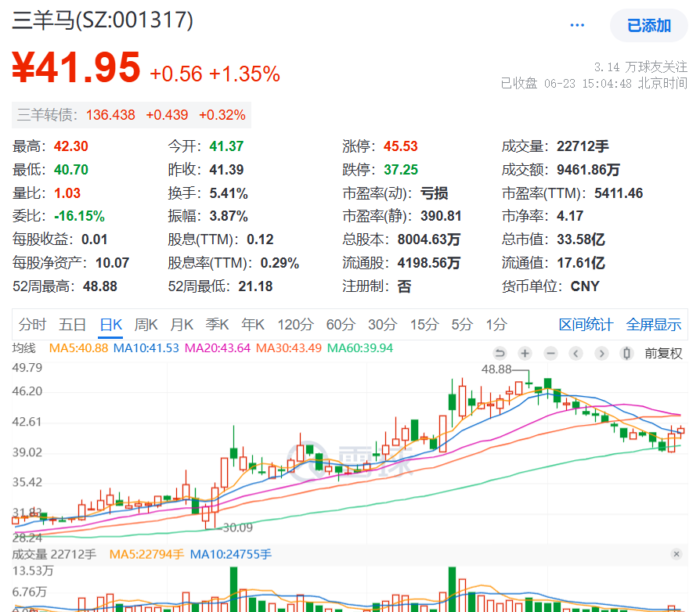Switch to 1分 interval tab
700x612 pixels.
click(496, 324)
